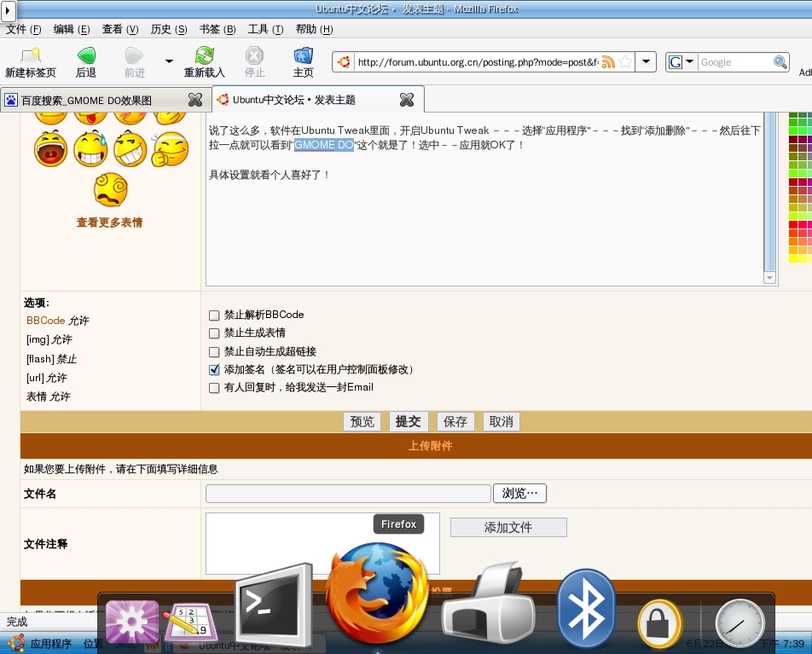Click the 文件名 file path field
Screen dimensions: 812x654
[x=348, y=494]
